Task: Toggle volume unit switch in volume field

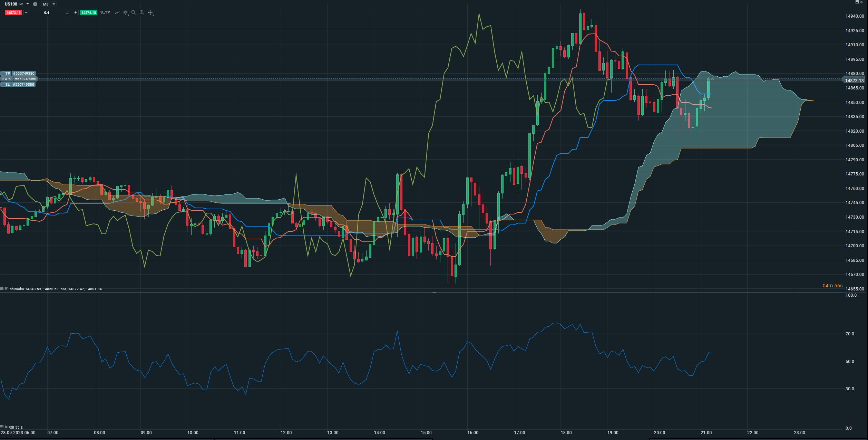Action: 67,12
